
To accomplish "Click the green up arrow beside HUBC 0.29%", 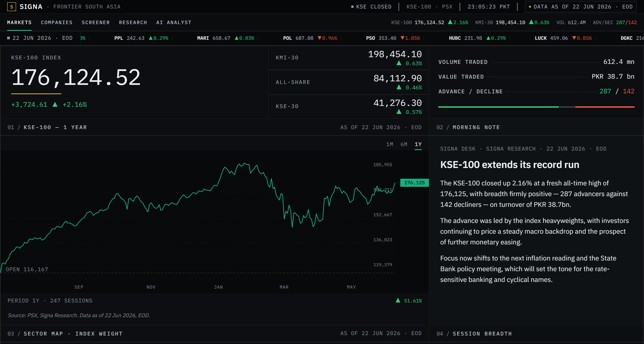I will [488, 38].
